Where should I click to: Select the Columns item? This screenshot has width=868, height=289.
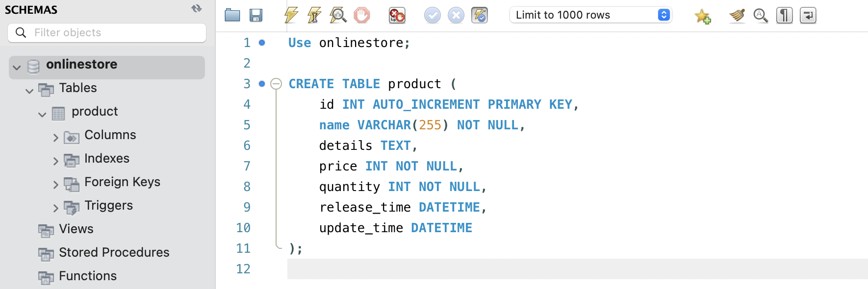click(x=110, y=135)
